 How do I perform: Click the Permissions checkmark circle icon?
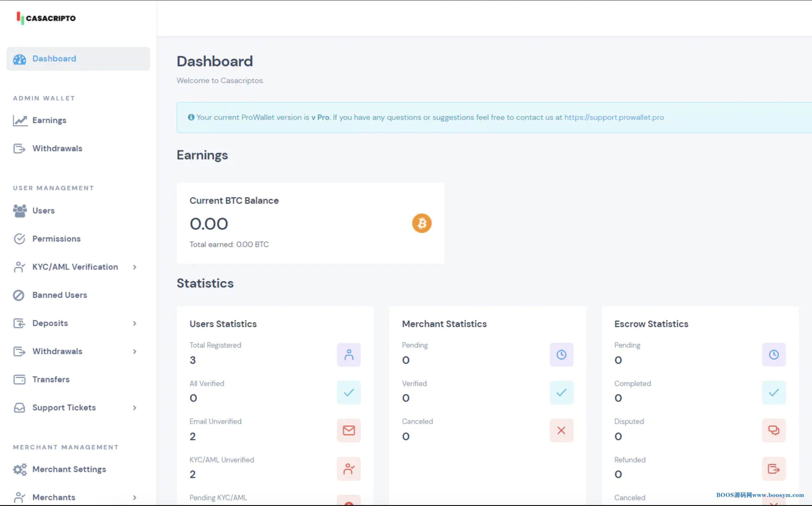(x=20, y=239)
